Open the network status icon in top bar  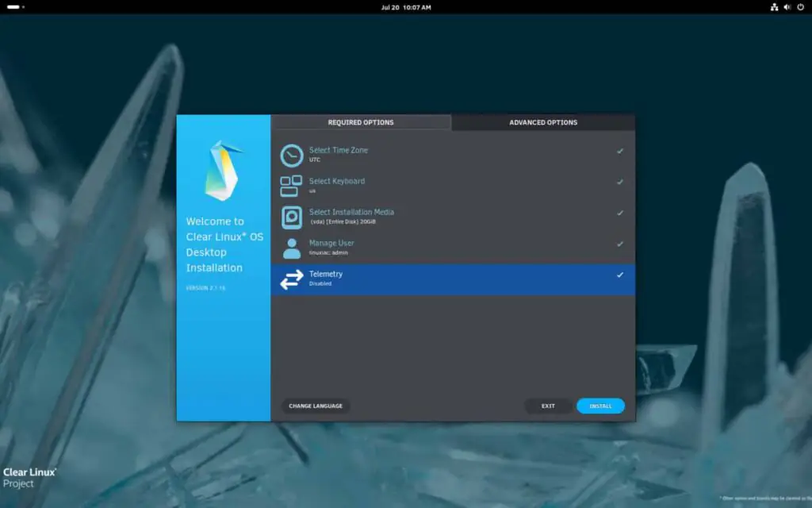click(x=774, y=7)
